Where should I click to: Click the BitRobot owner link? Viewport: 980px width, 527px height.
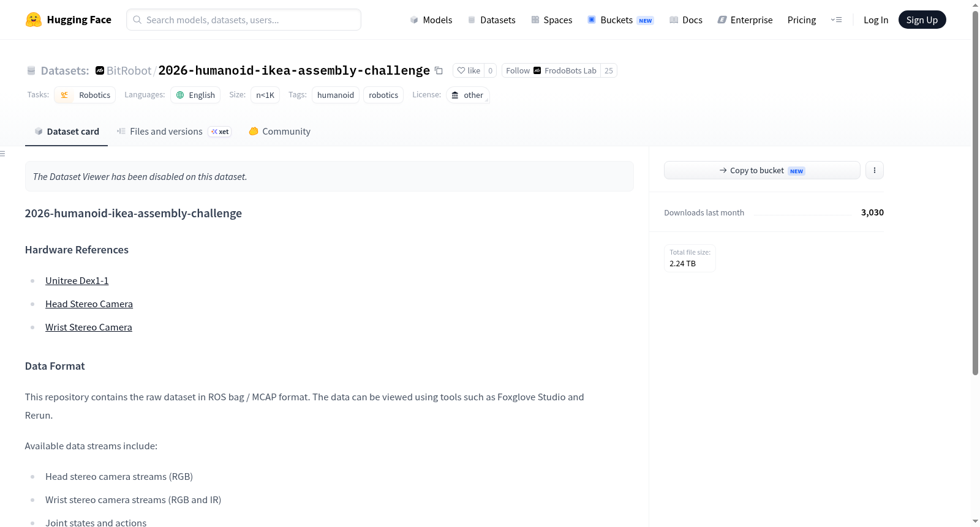point(129,70)
